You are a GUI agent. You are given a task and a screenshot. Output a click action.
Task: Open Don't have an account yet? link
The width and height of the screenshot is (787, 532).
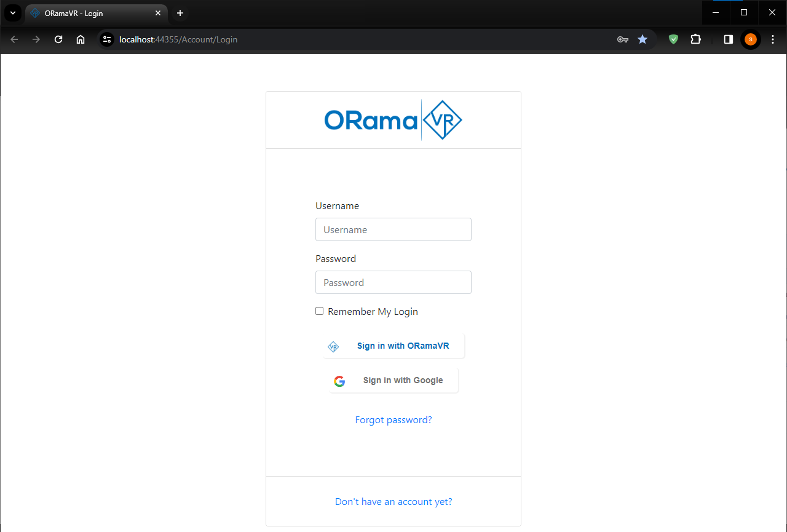click(393, 502)
